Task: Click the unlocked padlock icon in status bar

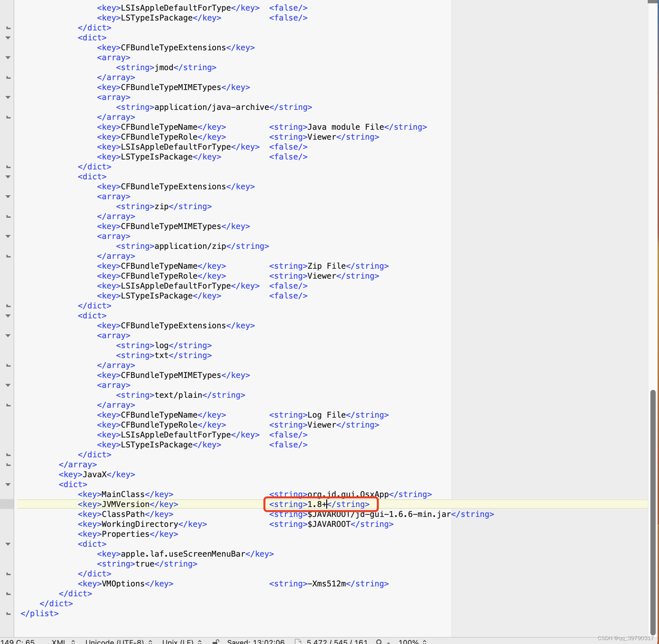Action: [x=216, y=642]
